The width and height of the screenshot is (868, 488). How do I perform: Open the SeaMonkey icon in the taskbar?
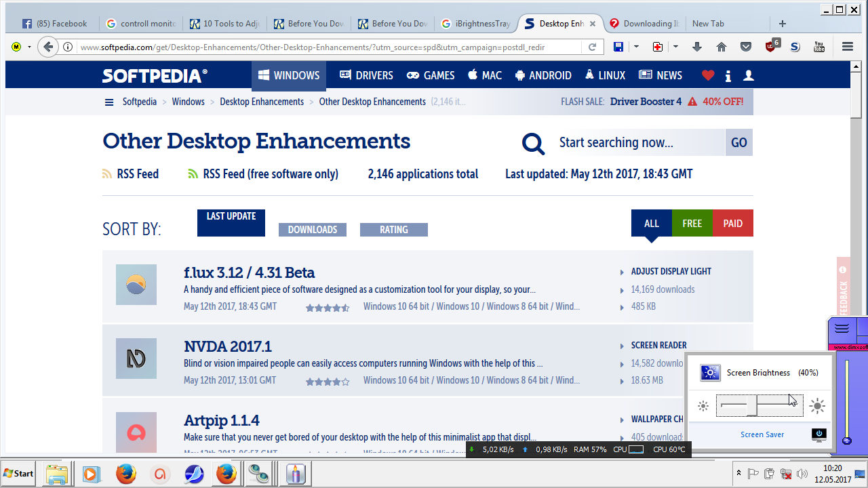tap(194, 474)
